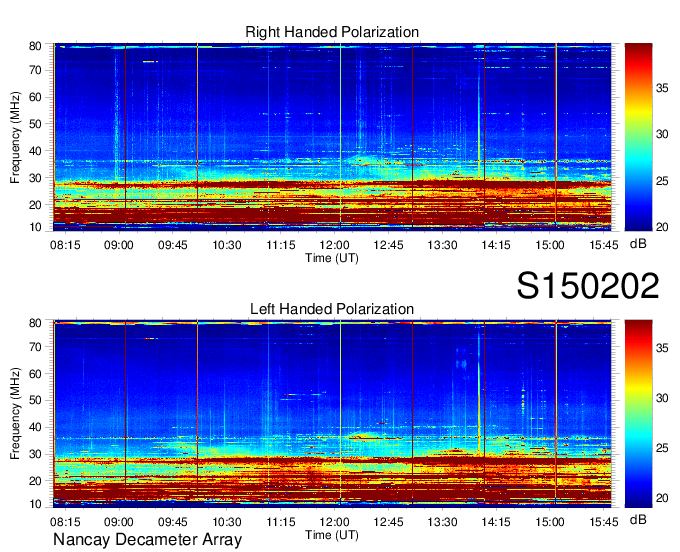Click the '30' frequency tick on the top plot
Screen dimensions: 680x552
[x=36, y=178]
